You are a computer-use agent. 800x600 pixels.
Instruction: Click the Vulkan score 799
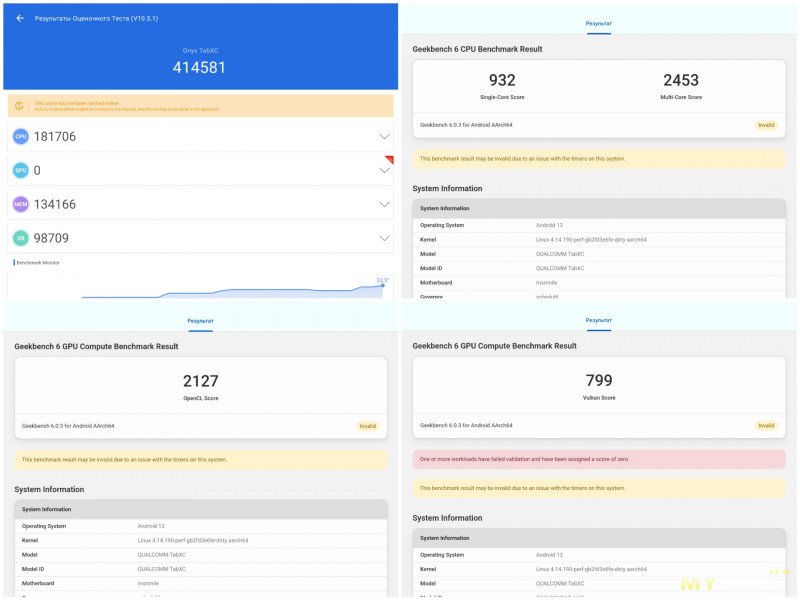tap(599, 381)
